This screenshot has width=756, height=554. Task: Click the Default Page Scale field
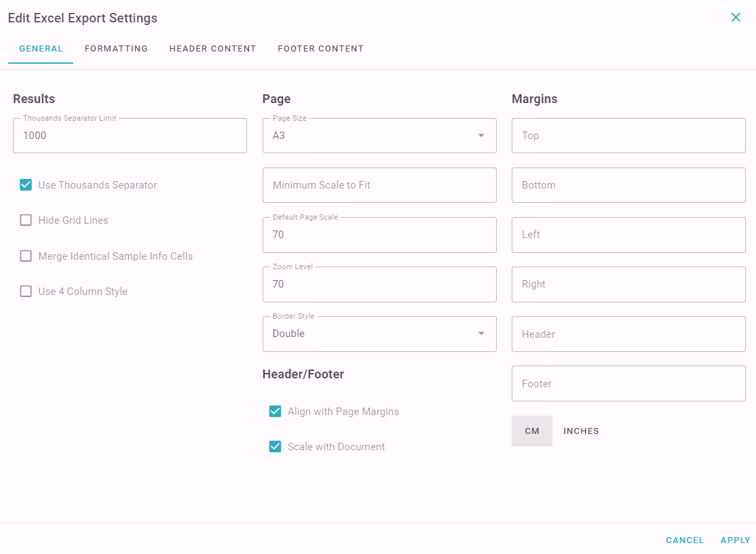[379, 235]
